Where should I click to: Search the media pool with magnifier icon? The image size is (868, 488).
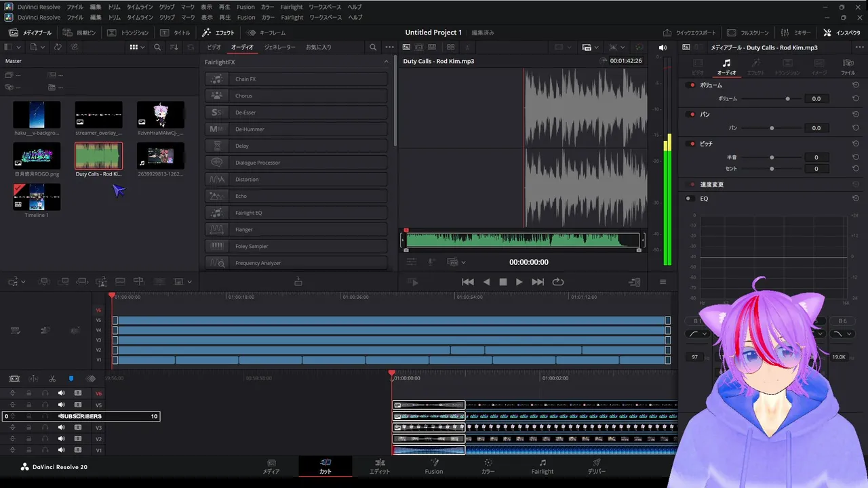157,47
